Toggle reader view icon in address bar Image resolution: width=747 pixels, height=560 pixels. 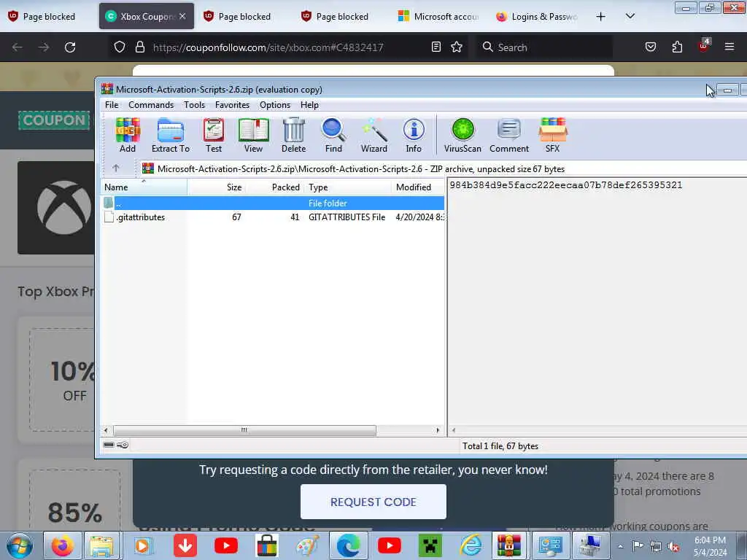coord(436,47)
